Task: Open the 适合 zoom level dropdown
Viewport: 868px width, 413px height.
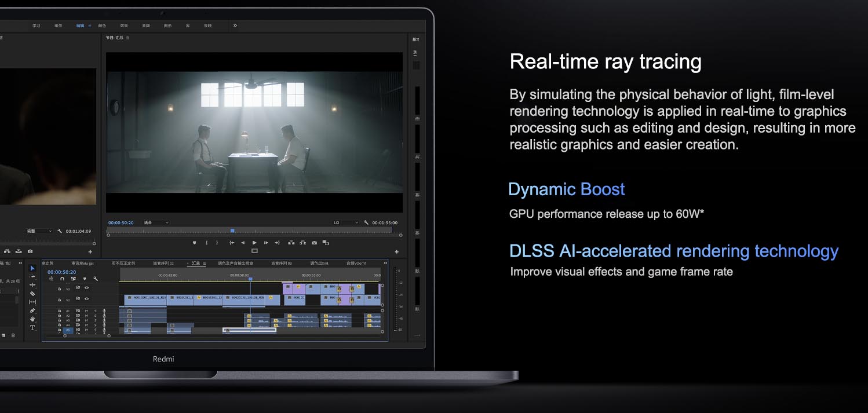Action: coord(156,222)
